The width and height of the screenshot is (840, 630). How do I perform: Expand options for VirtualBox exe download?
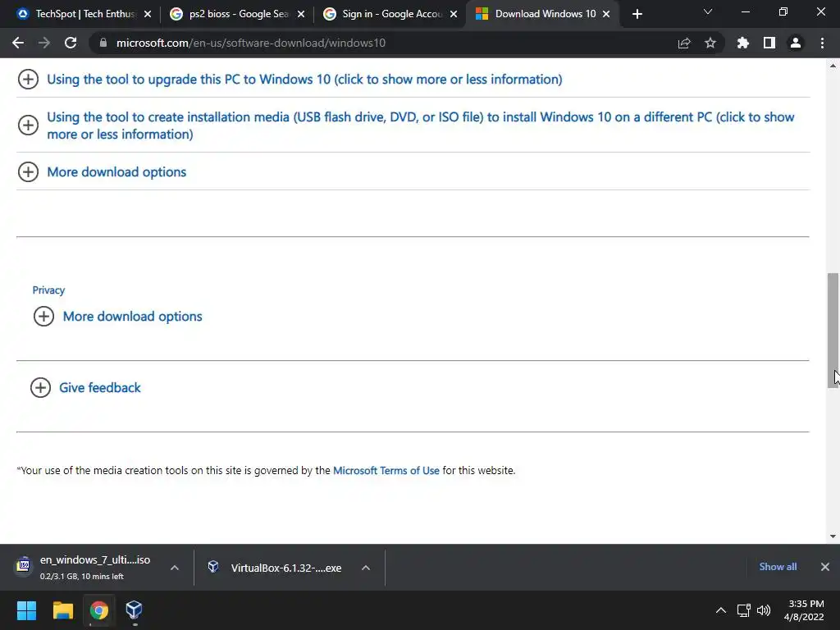(366, 568)
